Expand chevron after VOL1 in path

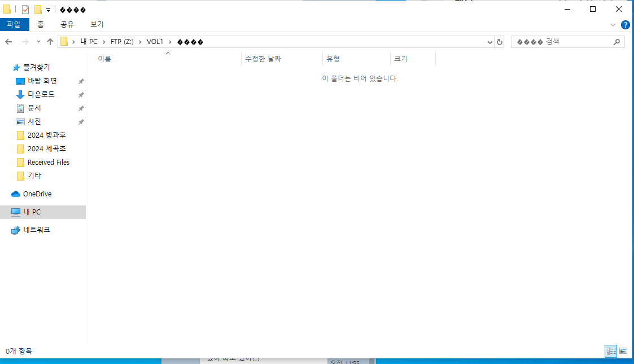[x=170, y=42]
